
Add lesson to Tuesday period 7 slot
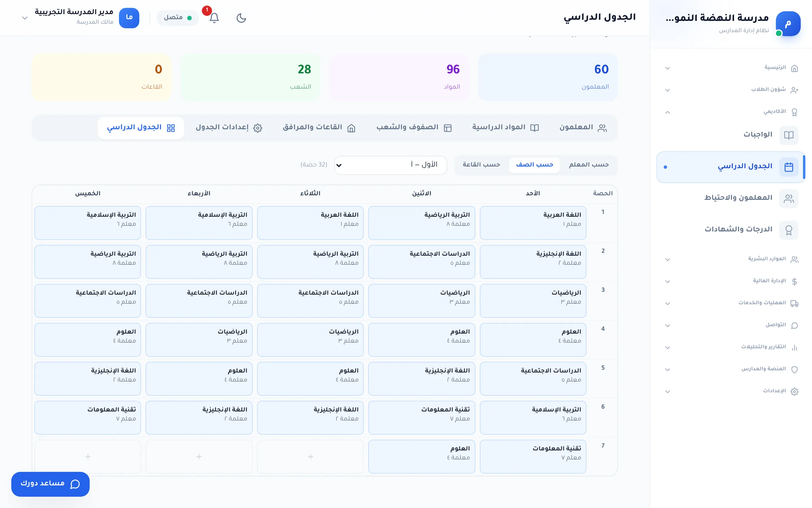pyautogui.click(x=310, y=457)
